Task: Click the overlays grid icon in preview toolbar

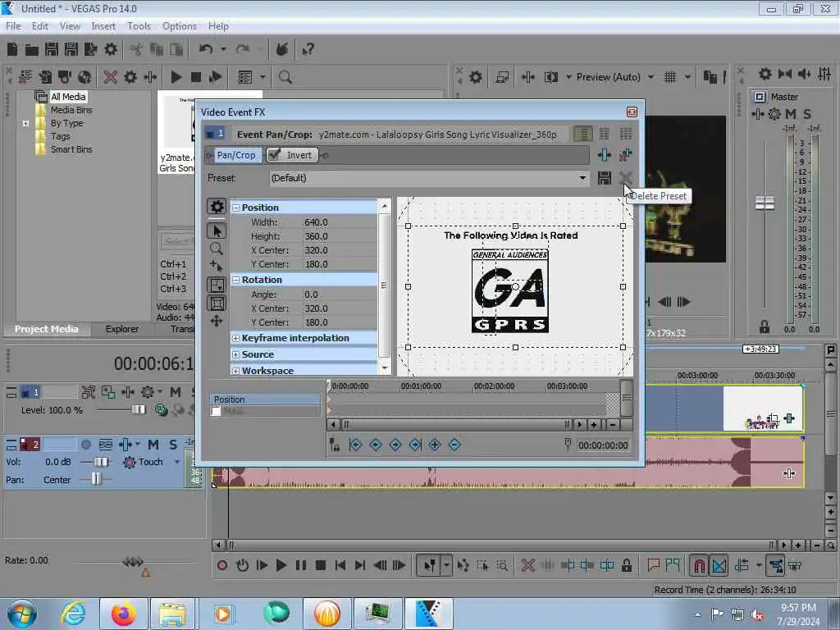Action: (x=669, y=77)
